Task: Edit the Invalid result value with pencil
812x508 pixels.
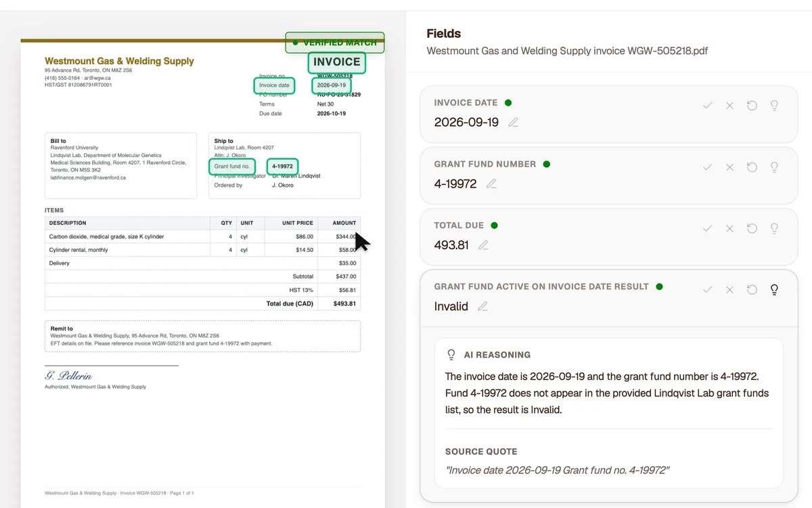Action: point(482,307)
